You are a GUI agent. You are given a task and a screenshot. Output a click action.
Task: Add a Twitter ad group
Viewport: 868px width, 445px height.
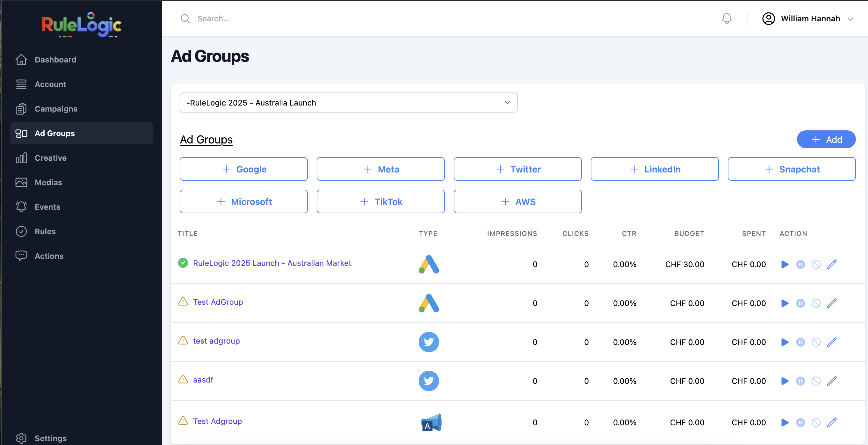[517, 169]
